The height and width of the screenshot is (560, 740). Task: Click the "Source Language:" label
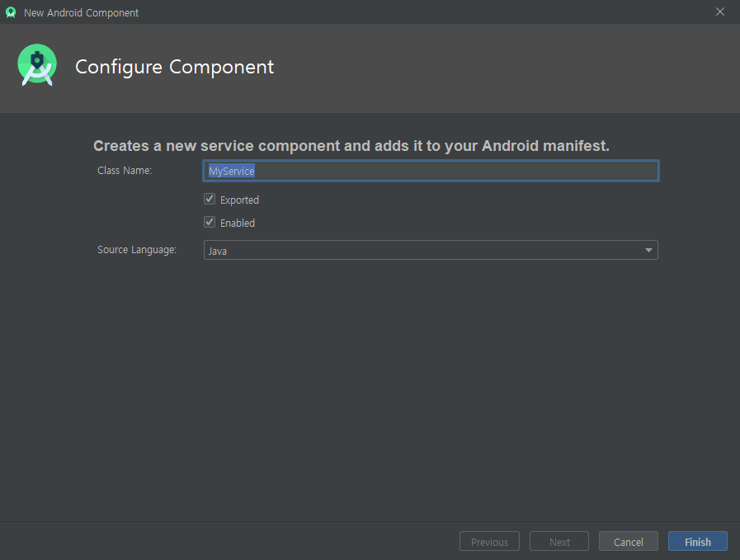(x=137, y=250)
